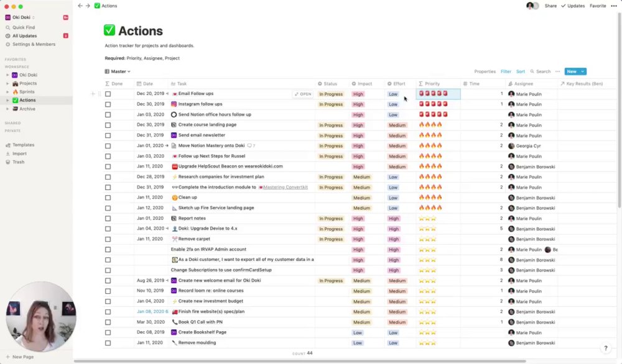This screenshot has width=622, height=364.
Task: Click the back navigation arrow
Action: (80, 6)
